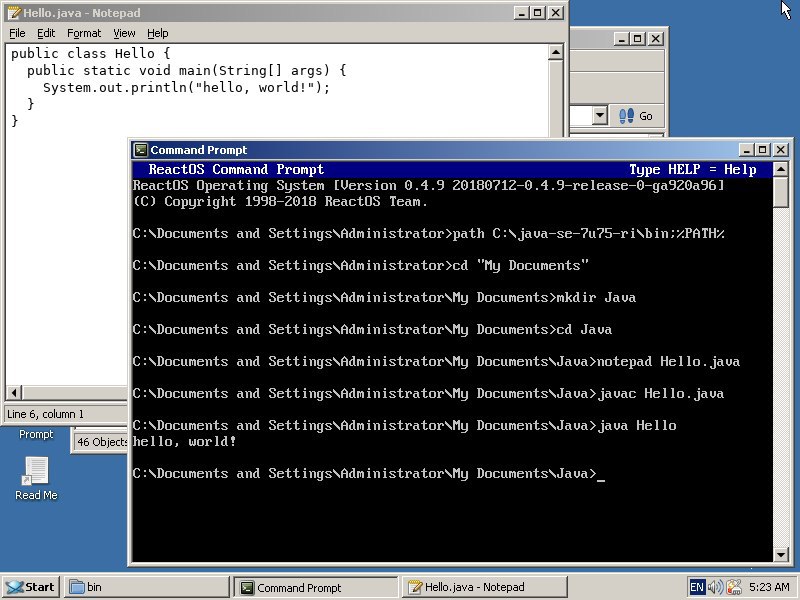Image resolution: width=800 pixels, height=600 pixels.
Task: Click the Command Prompt scrollbar up arrow
Action: point(781,169)
